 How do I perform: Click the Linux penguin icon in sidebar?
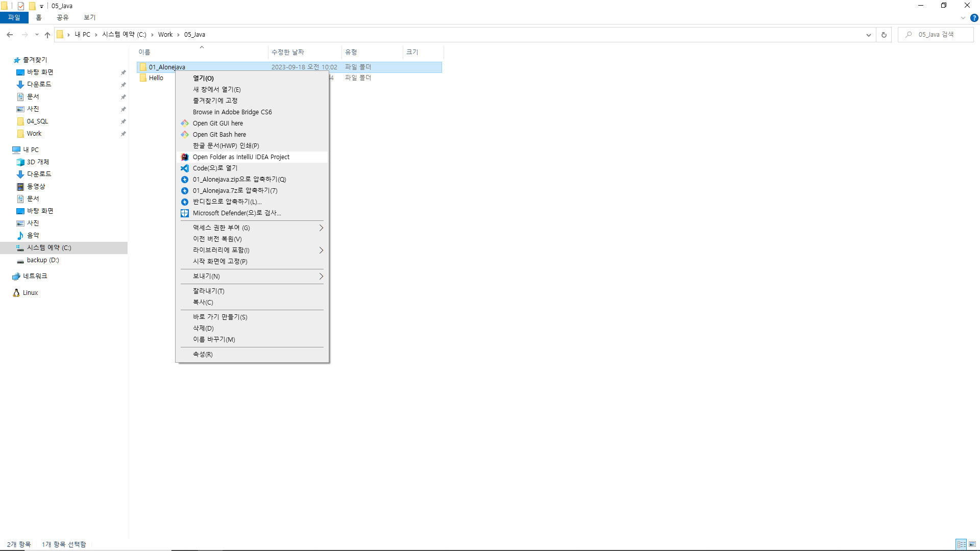16,293
